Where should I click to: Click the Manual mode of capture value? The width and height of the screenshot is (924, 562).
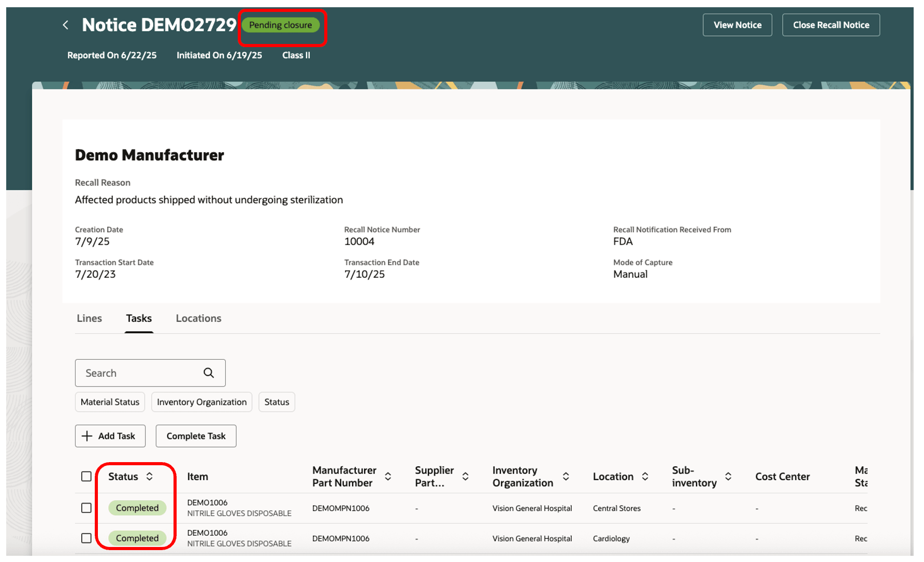click(630, 274)
